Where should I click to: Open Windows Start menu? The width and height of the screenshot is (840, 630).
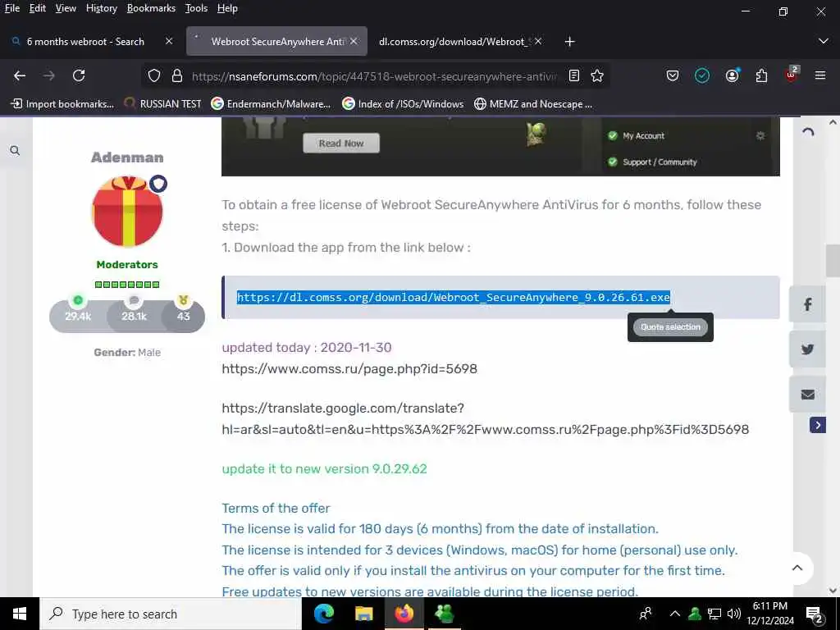click(x=20, y=614)
